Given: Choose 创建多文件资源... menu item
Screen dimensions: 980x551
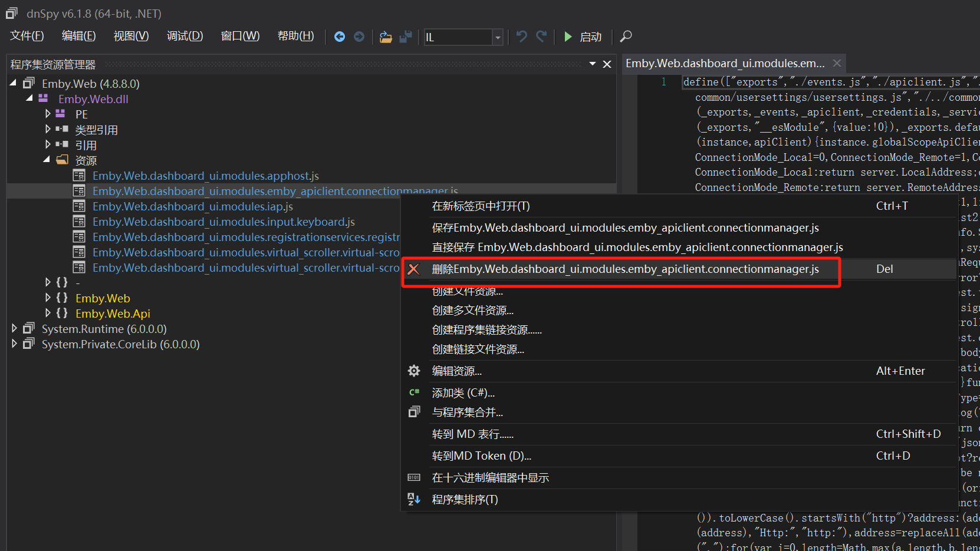Looking at the screenshot, I should coord(679,310).
